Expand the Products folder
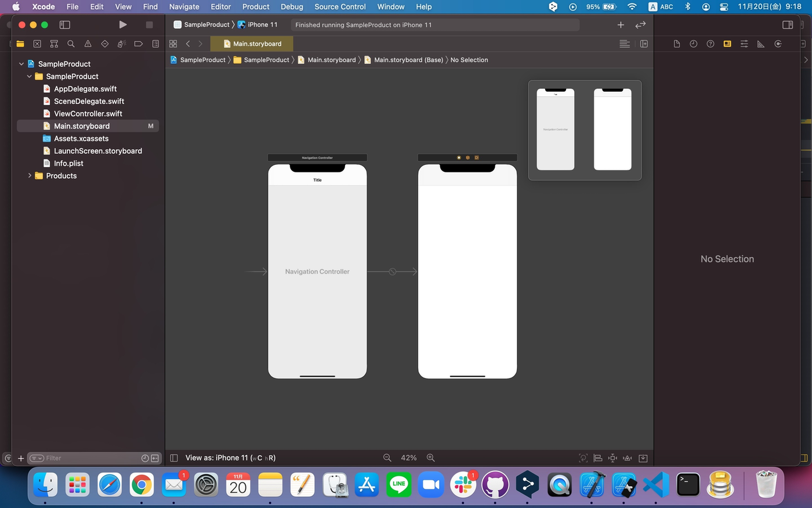The image size is (812, 508). (30, 175)
